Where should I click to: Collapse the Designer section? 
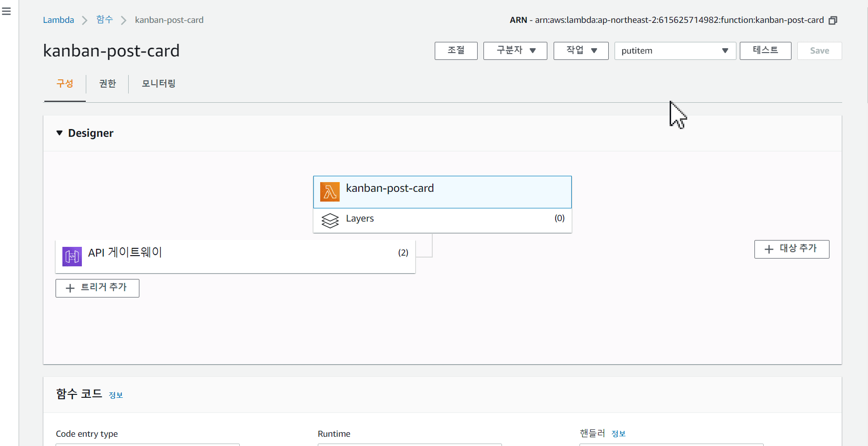(x=59, y=133)
